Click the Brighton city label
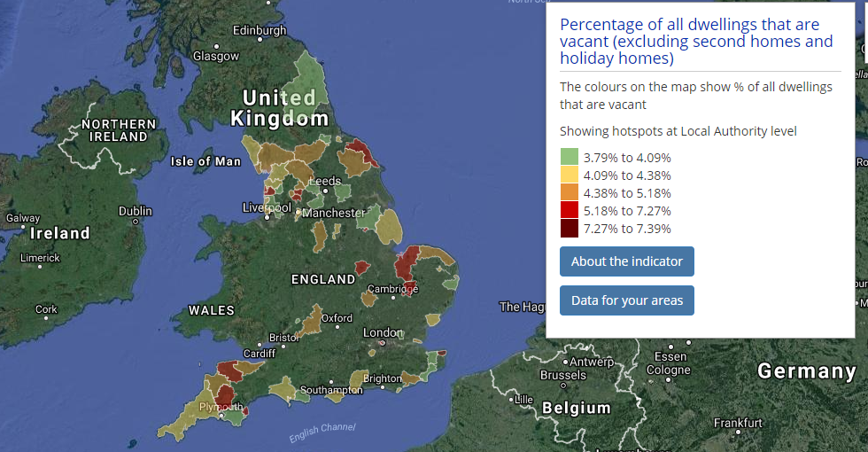The image size is (868, 452). click(x=383, y=378)
